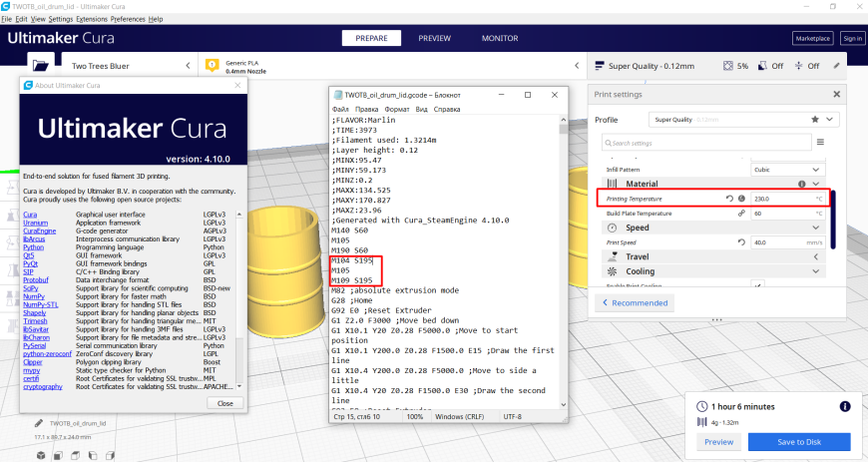Click the Material category spool icon
The image size is (868, 462).
(x=613, y=184)
